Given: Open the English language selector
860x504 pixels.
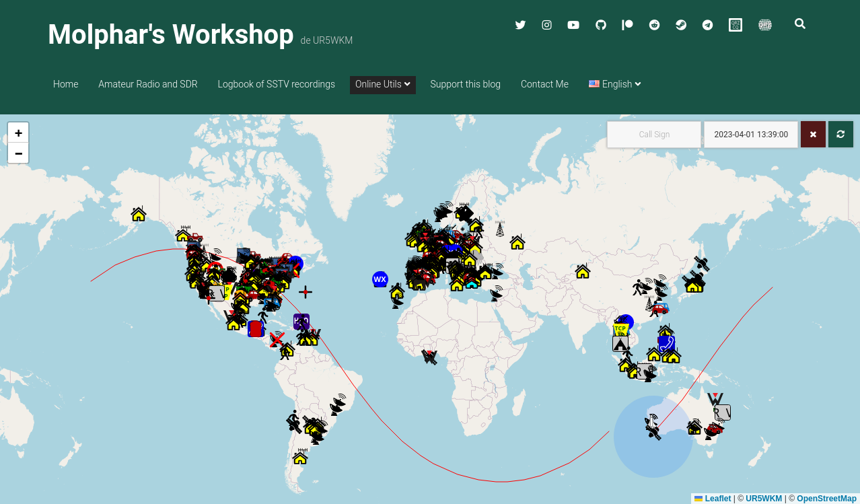Looking at the screenshot, I should coord(615,84).
